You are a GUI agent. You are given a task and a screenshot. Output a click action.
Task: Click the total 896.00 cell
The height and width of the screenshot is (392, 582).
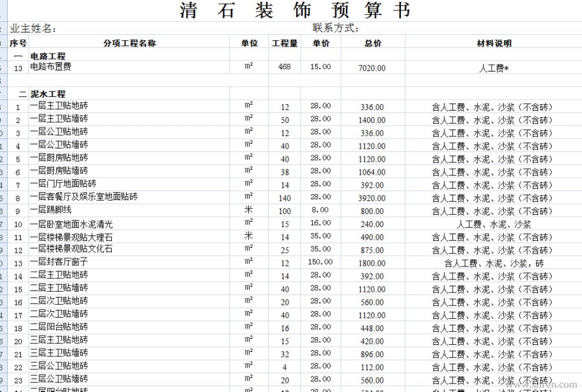tap(372, 354)
